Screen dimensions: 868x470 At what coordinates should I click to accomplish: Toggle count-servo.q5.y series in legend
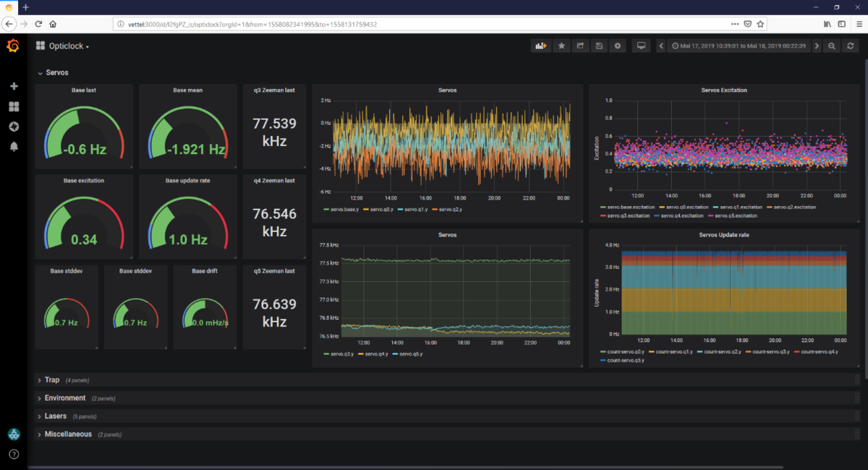626,360
